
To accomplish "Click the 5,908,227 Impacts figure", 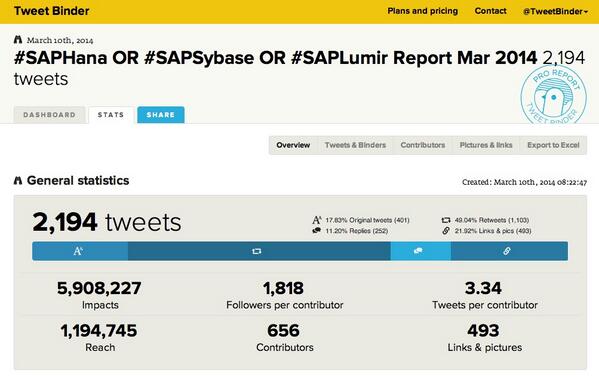I will click(99, 288).
